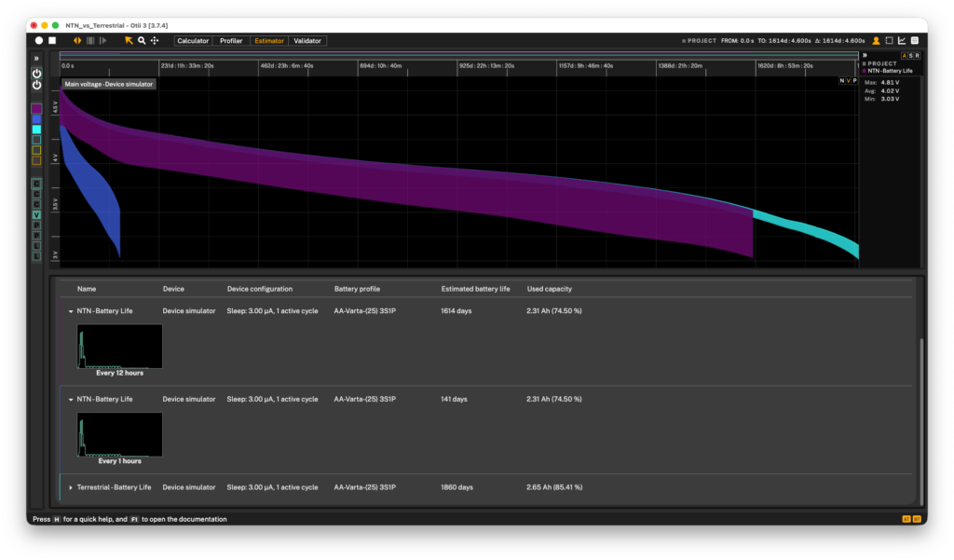Expand the left sidebar with double chevron

[36, 59]
